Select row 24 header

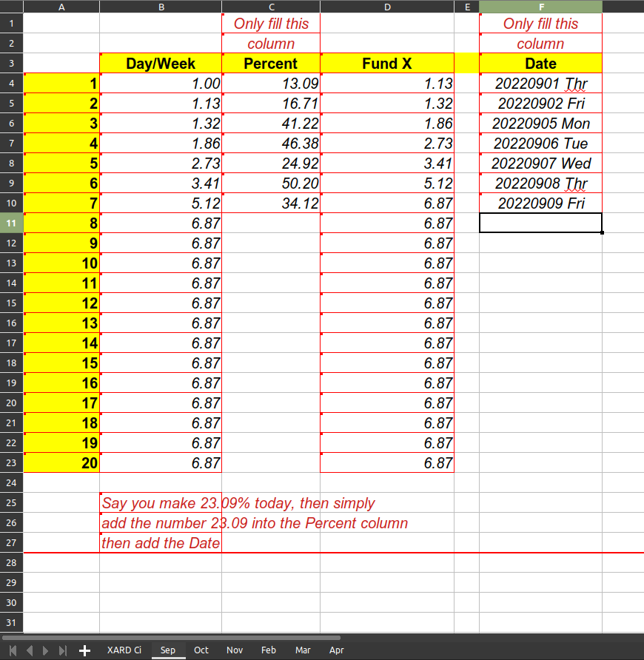point(11,483)
